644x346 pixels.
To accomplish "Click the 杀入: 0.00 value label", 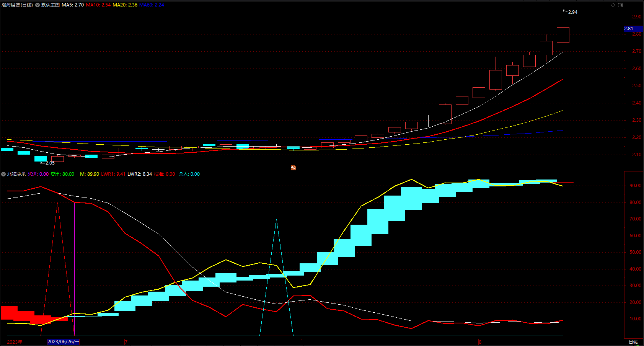I will tap(189, 174).
